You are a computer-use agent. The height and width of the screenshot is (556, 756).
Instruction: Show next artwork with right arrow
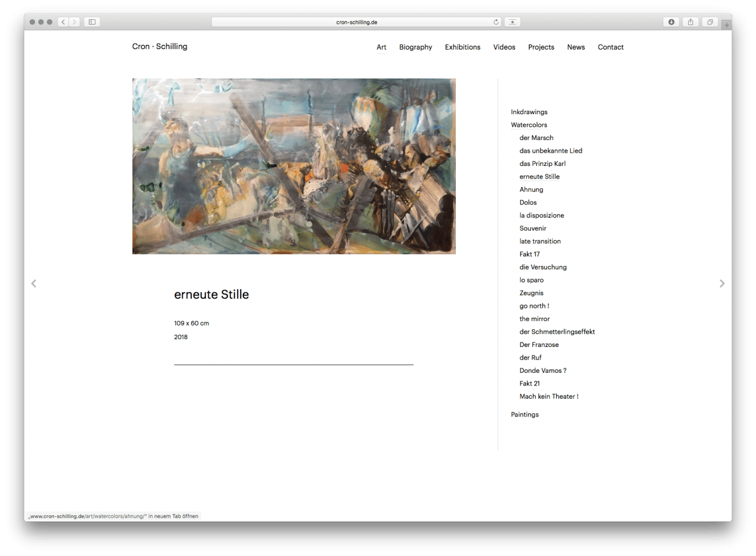coord(722,284)
